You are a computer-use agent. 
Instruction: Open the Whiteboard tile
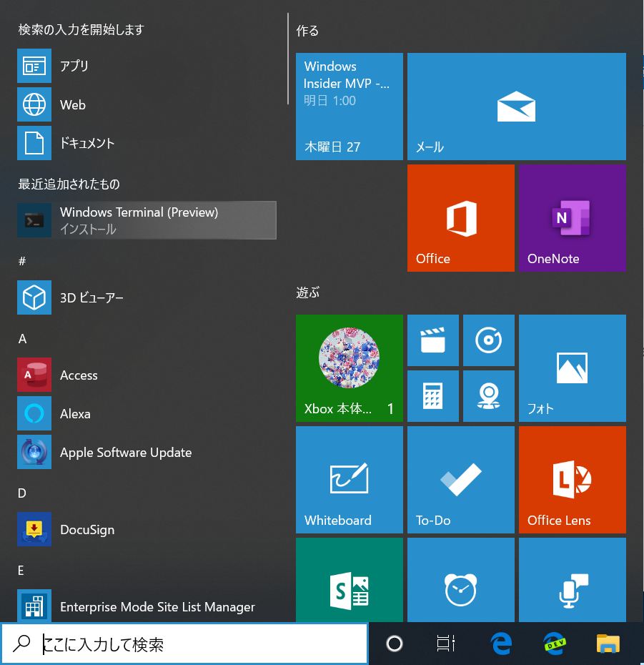(350, 480)
